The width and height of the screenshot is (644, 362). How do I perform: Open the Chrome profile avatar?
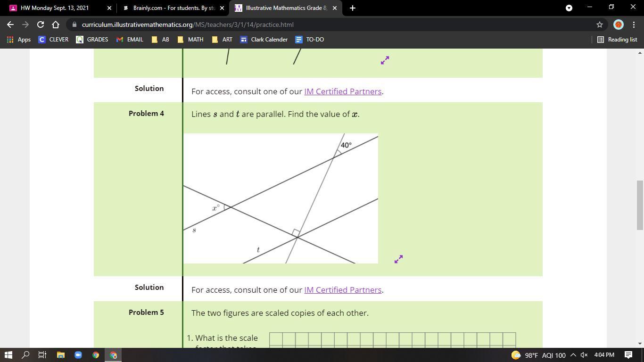618,25
